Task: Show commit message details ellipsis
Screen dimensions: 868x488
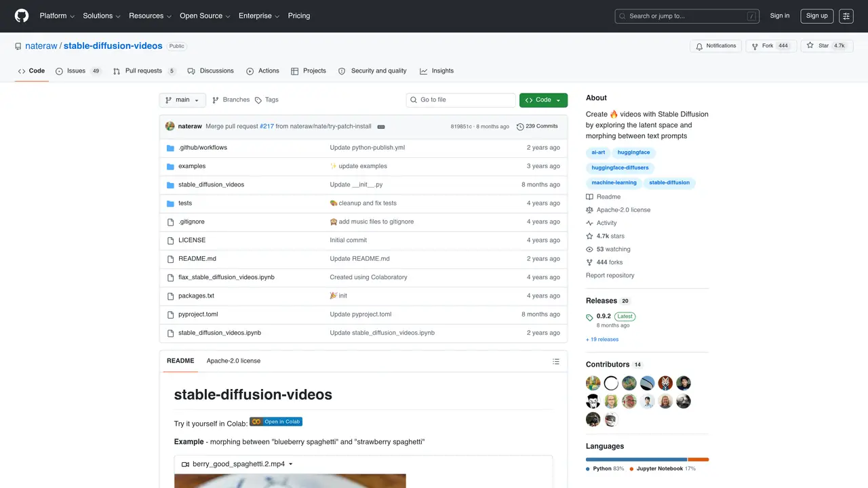Action: tap(381, 127)
